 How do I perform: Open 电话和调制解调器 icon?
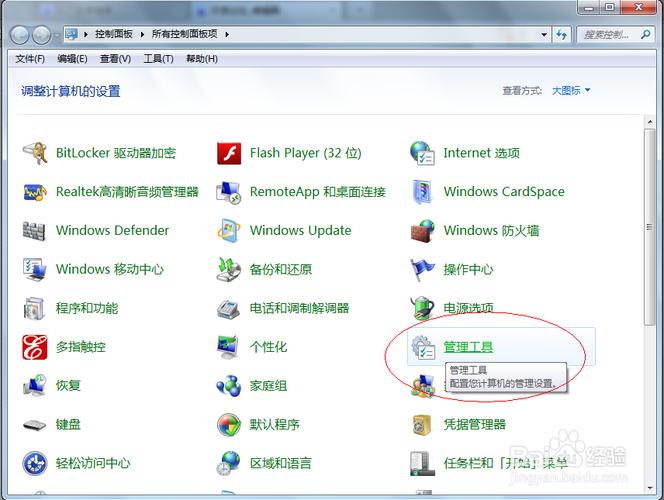point(229,308)
